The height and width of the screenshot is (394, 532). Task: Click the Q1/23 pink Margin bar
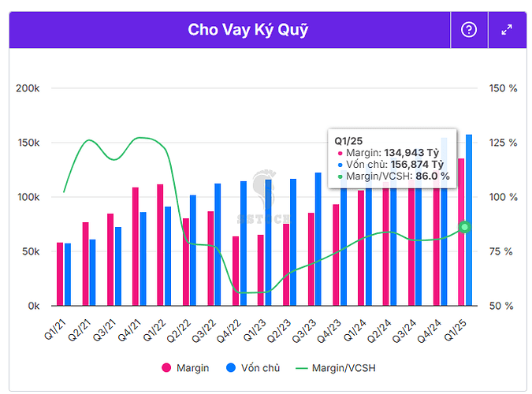[x=261, y=270]
